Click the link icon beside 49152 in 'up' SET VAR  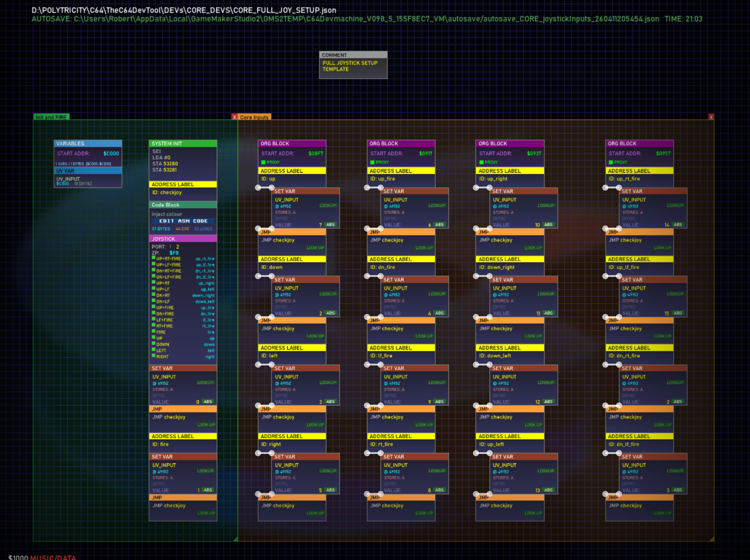277,206
